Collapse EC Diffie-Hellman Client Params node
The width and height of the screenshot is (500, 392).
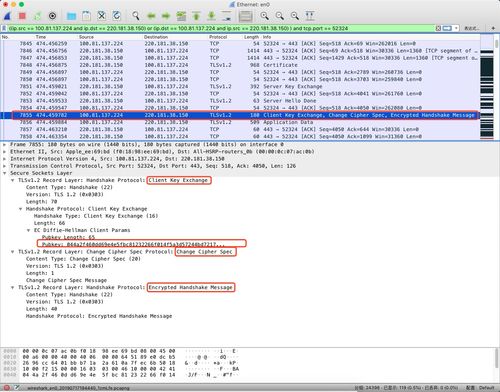[x=29, y=230]
